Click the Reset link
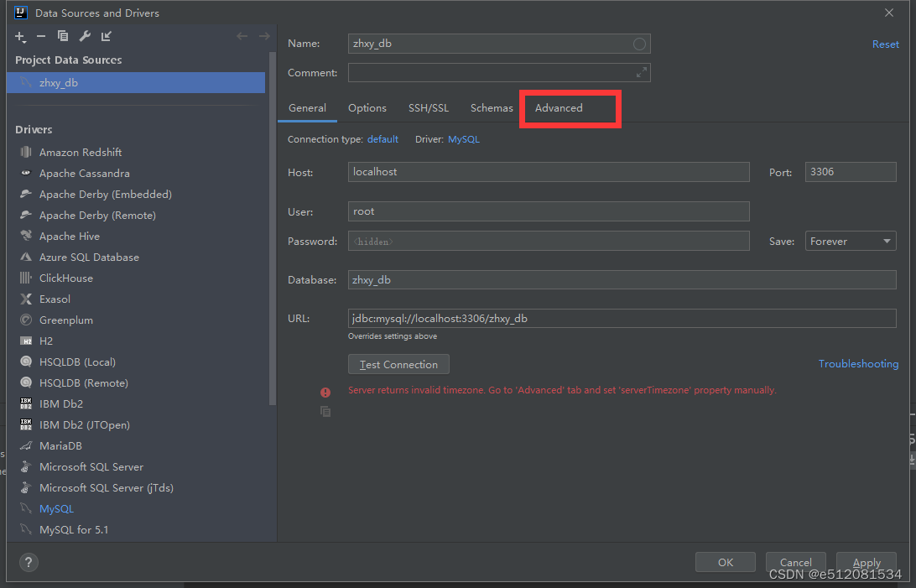Screen dimensions: 916x588 (x=886, y=44)
